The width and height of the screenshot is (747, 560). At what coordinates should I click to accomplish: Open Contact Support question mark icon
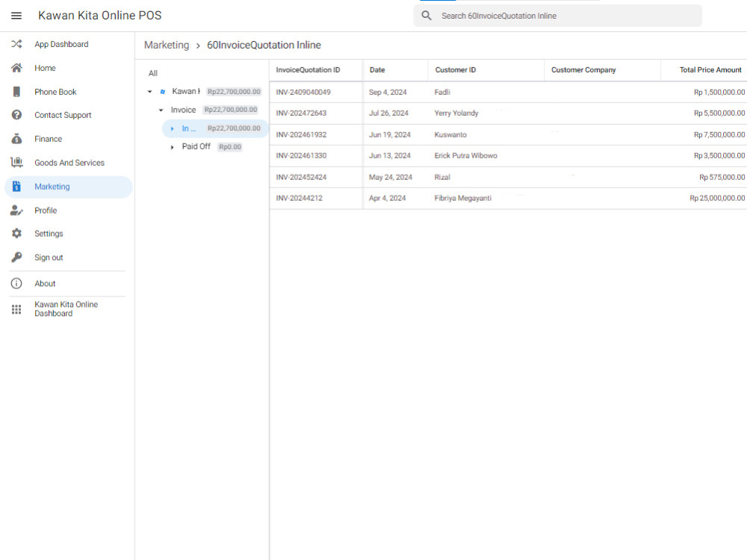coord(16,115)
